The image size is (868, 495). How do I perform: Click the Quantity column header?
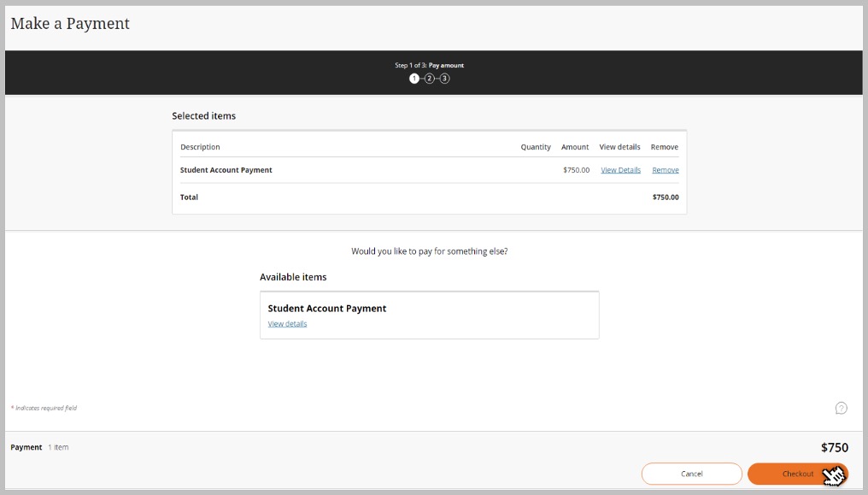536,147
